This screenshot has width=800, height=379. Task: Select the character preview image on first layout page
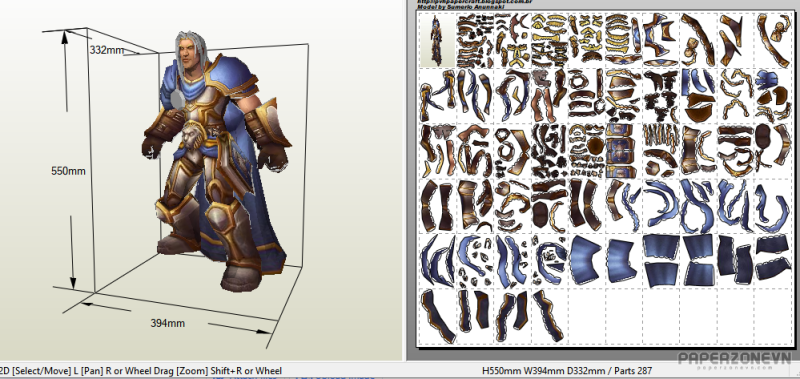(x=437, y=40)
